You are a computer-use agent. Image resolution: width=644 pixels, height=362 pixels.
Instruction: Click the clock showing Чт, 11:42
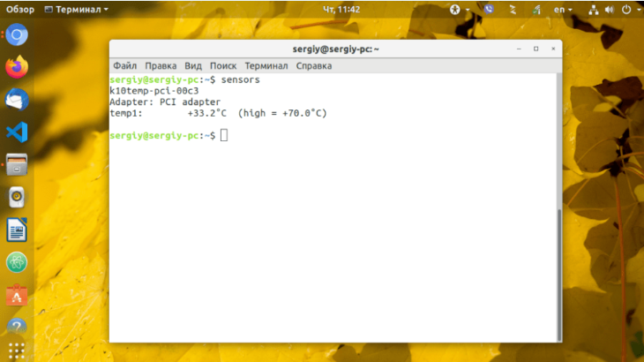pos(323,10)
